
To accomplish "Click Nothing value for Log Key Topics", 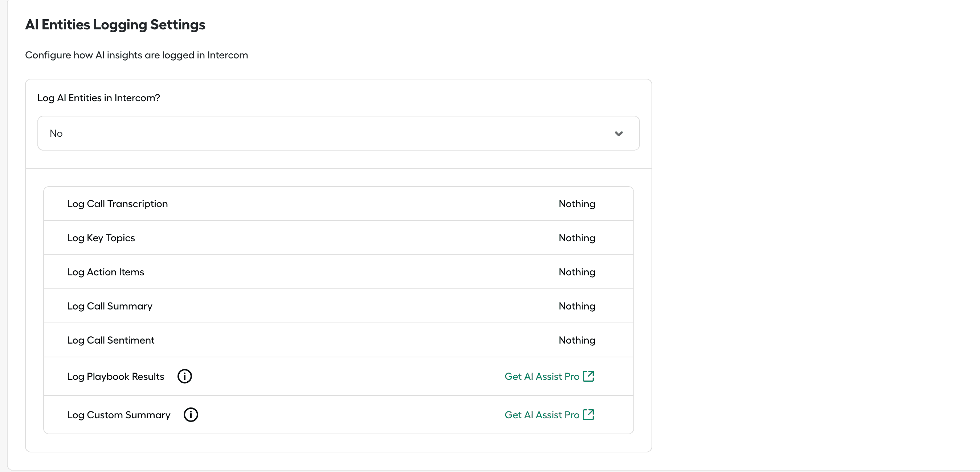I will [x=577, y=238].
